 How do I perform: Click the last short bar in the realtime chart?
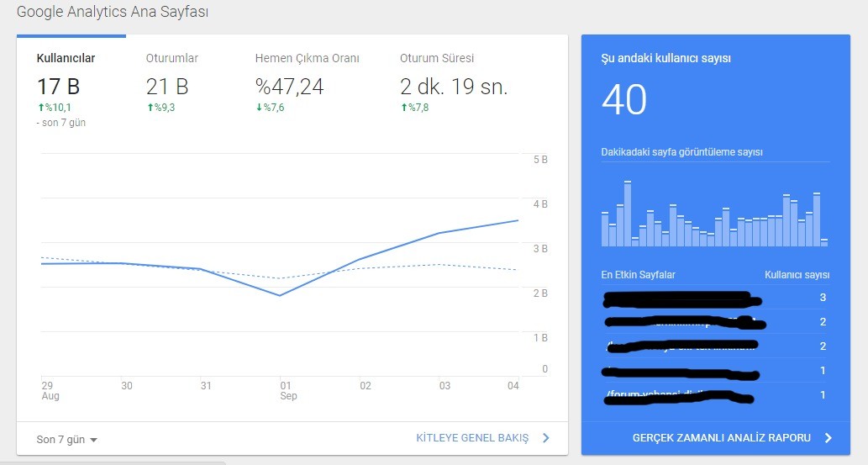click(824, 242)
